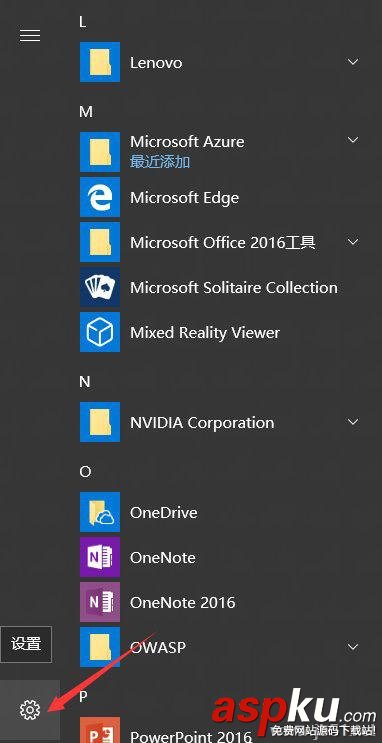
Task: Open the Mixed Reality Viewer cube icon
Action: coord(100,332)
